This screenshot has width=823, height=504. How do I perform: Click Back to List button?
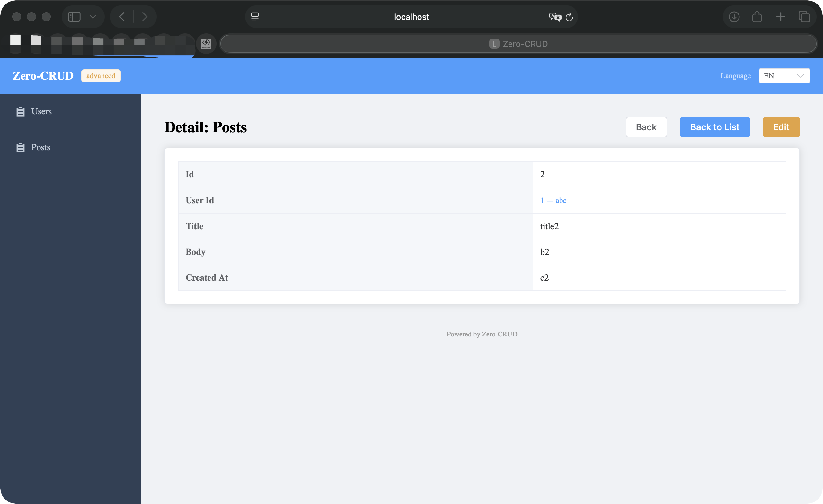(x=715, y=127)
